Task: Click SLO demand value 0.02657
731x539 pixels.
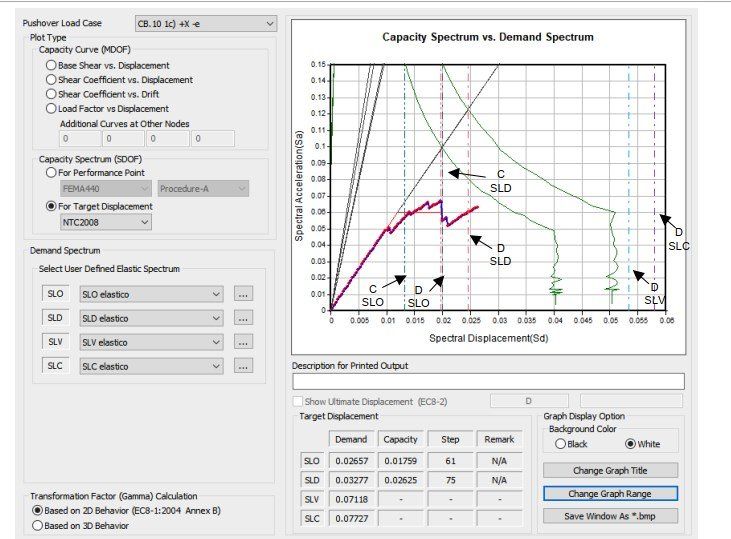Action: [352, 461]
